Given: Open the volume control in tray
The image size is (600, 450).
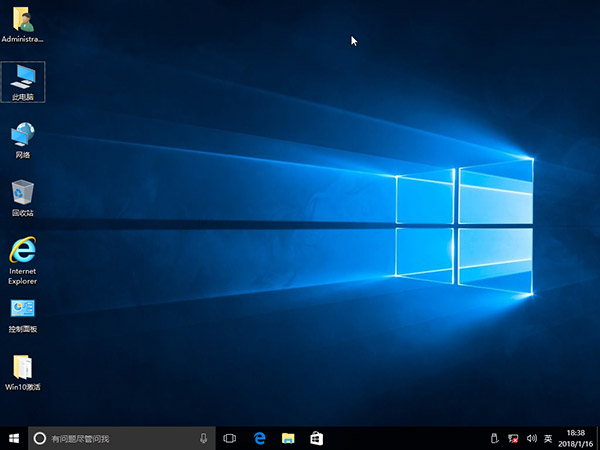Looking at the screenshot, I should click(x=530, y=438).
